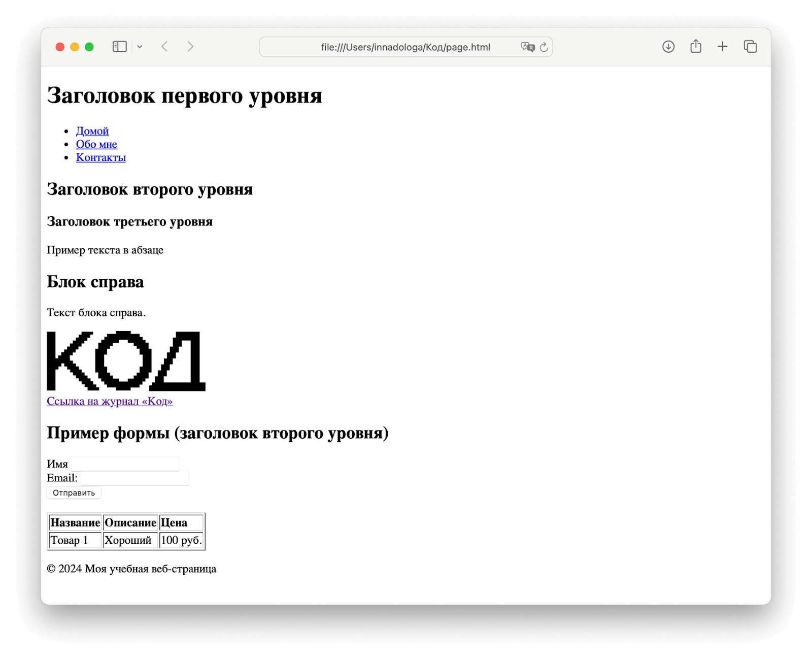Focus the Имя input field
Image resolution: width=812 pixels, height=659 pixels.
click(125, 464)
